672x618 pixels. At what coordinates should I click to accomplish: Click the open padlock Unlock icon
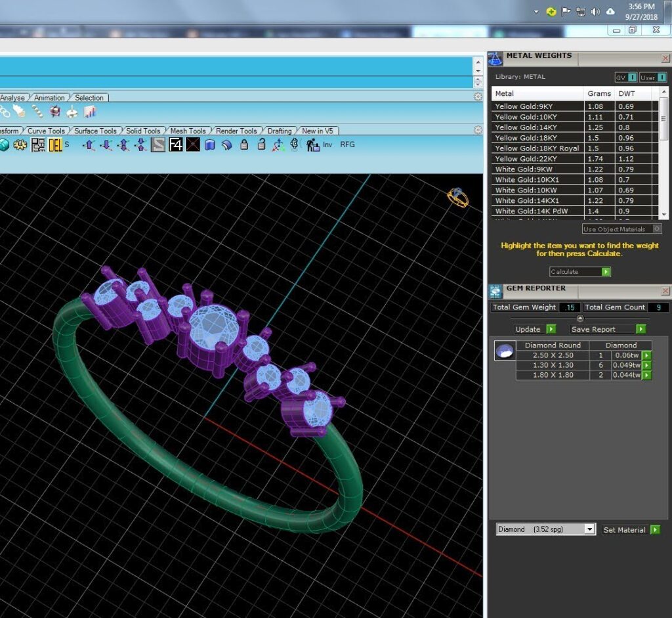point(261,144)
